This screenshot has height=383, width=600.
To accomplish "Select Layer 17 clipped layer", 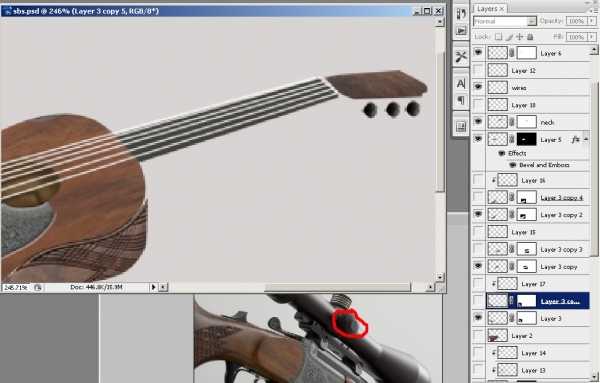I will [537, 284].
